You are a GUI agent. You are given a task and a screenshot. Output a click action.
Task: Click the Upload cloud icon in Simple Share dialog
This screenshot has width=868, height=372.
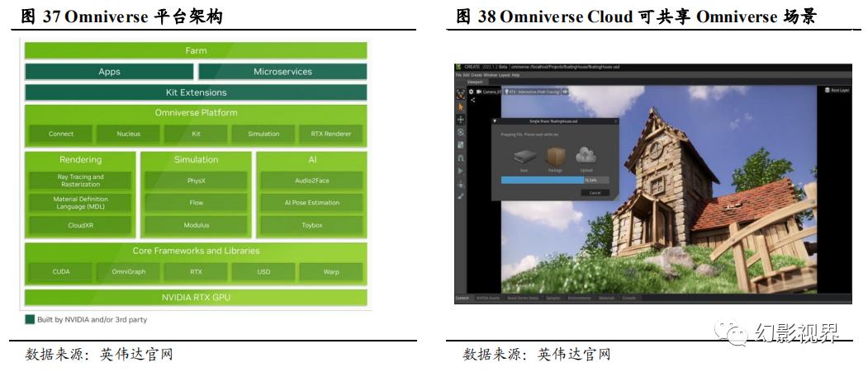click(586, 156)
